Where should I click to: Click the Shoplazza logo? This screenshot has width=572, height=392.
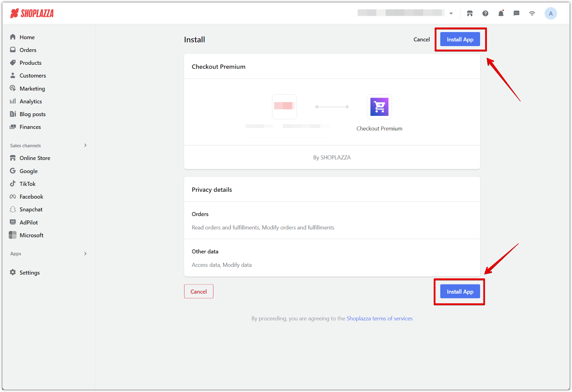[32, 14]
